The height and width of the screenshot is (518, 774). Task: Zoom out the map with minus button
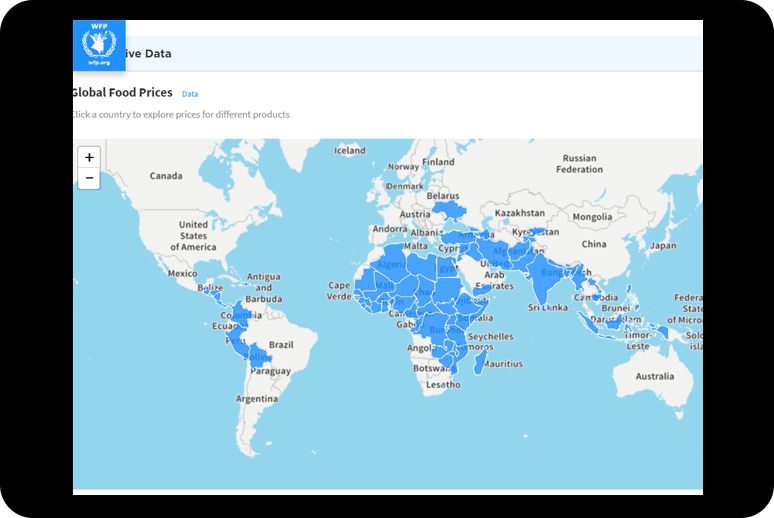pos(89,179)
